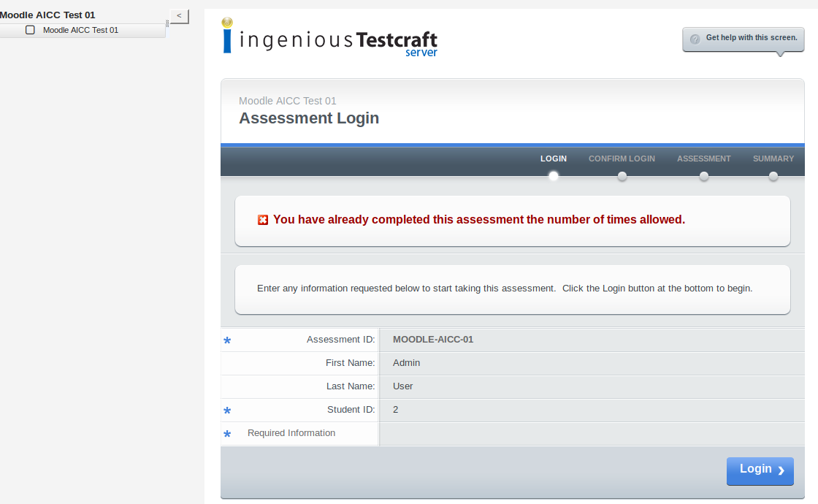Click the LOGIN progress dot marker
The image size is (818, 504).
pyautogui.click(x=554, y=176)
